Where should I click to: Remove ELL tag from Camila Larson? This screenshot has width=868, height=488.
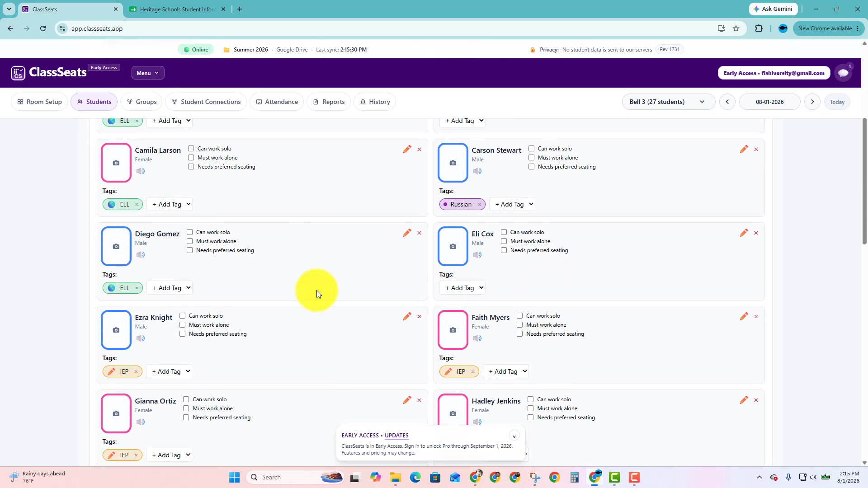pyautogui.click(x=137, y=205)
